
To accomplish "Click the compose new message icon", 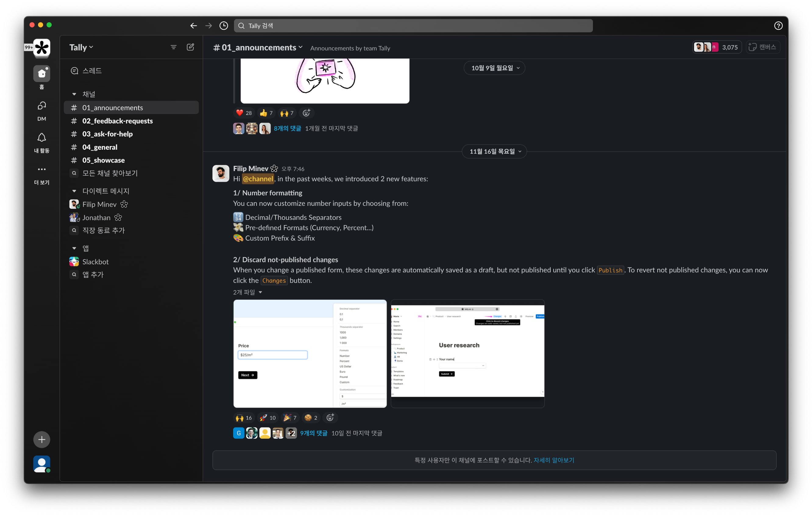I will [190, 47].
